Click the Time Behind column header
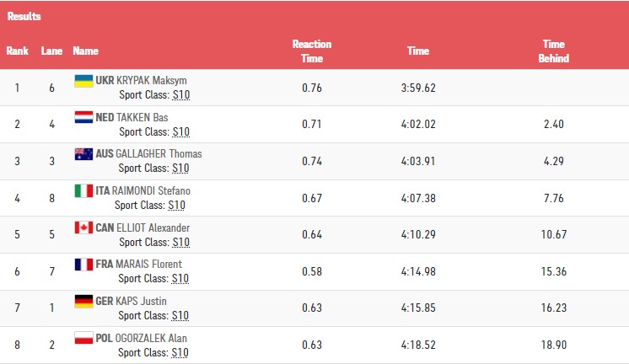This screenshot has width=629, height=364. (553, 51)
